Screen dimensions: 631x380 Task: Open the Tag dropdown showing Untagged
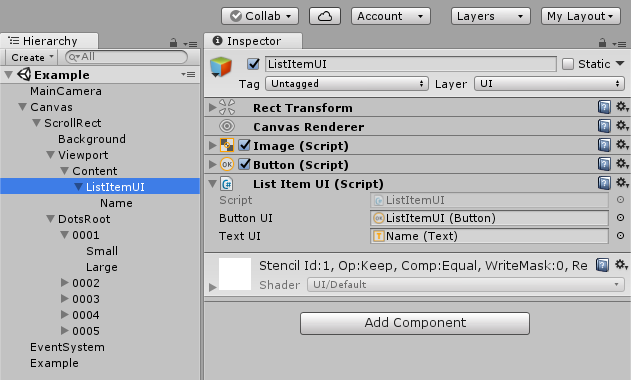click(x=347, y=84)
